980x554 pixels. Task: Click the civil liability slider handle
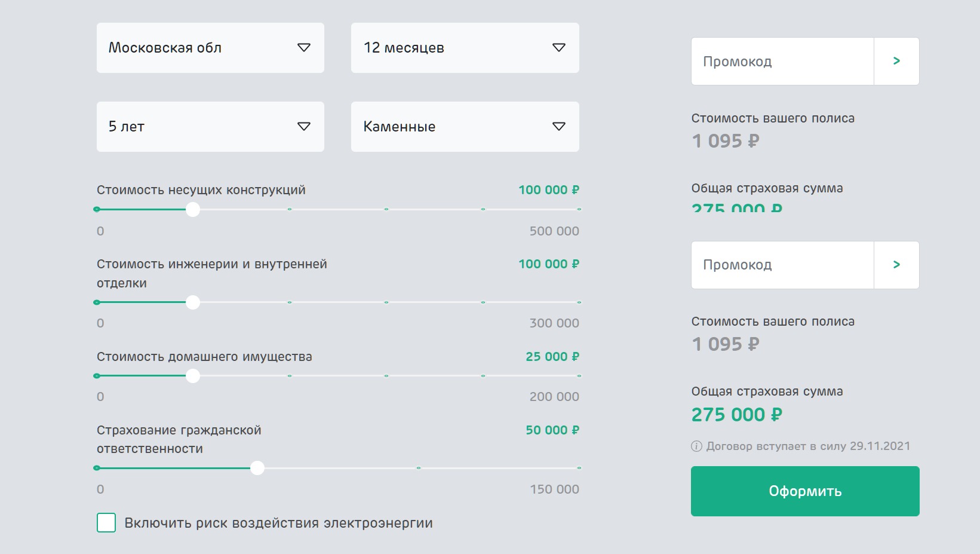pyautogui.click(x=257, y=468)
